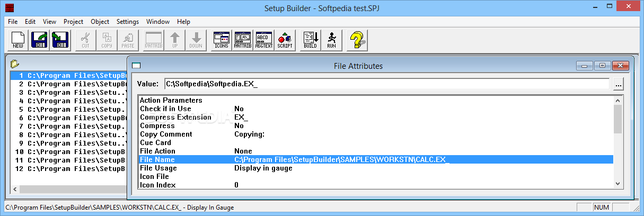The height and width of the screenshot is (216, 644).
Task: Click the DOWN arrow toolbar icon
Action: [196, 40]
